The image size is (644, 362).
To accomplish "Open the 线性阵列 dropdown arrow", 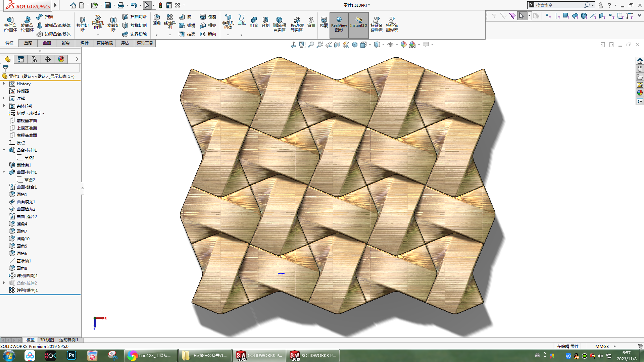I will (x=170, y=35).
